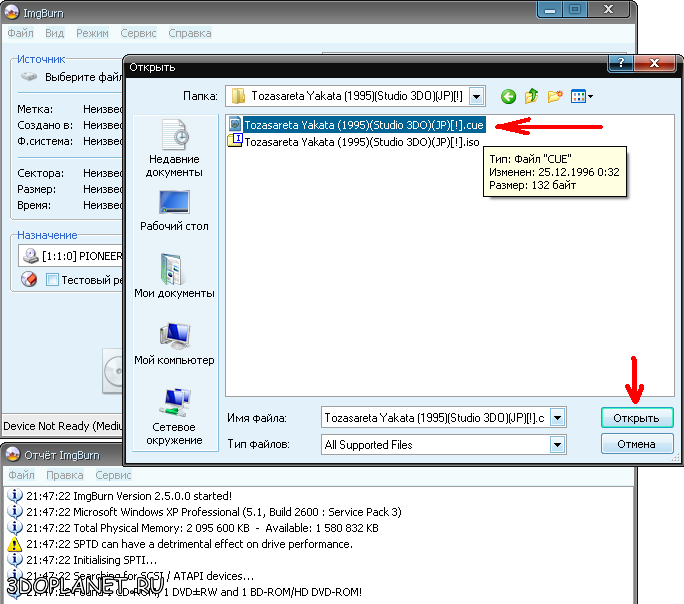684x604 pixels.
Task: Open Мой компьютер in sidebar
Action: (x=175, y=343)
